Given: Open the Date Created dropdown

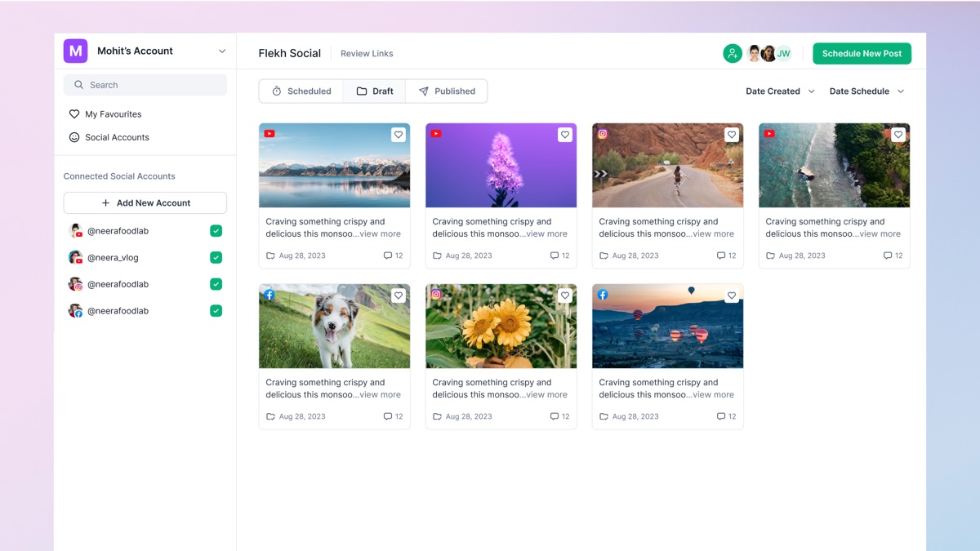Looking at the screenshot, I should [x=781, y=91].
